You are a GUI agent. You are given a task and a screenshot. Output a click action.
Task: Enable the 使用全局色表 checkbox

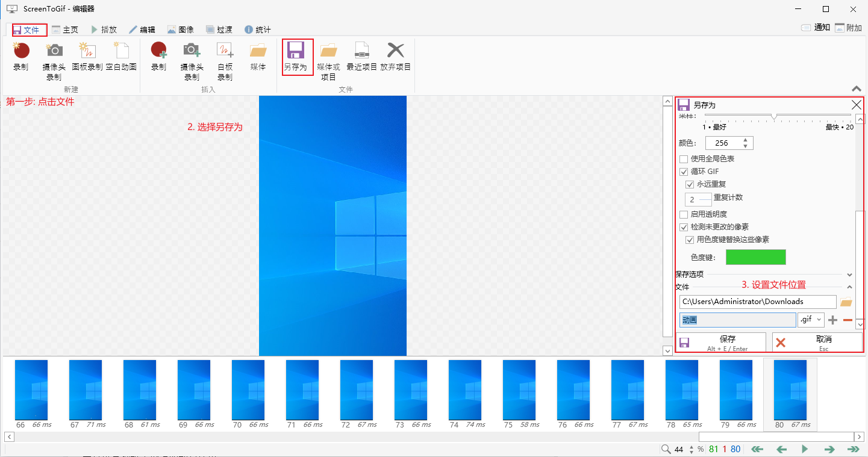(684, 159)
